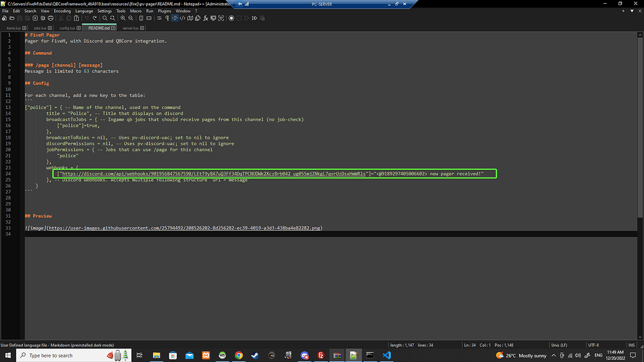Open the Macro menu
Image resolution: width=644 pixels, height=362 pixels.
(136, 11)
